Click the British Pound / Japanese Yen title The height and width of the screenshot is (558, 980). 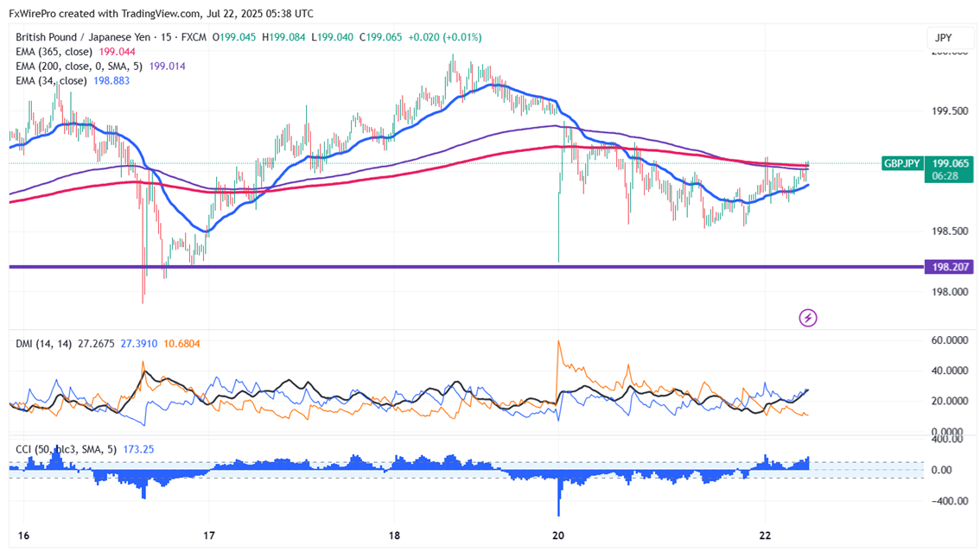click(83, 37)
